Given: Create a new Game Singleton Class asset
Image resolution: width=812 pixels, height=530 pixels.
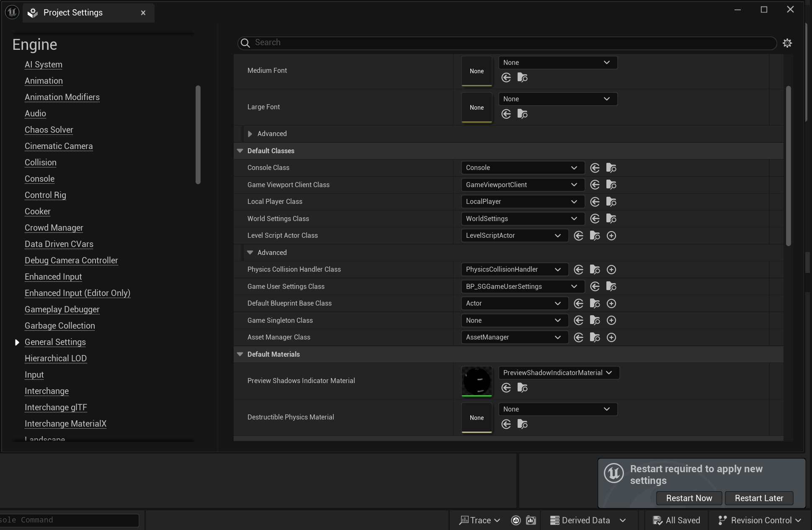Looking at the screenshot, I should [611, 320].
